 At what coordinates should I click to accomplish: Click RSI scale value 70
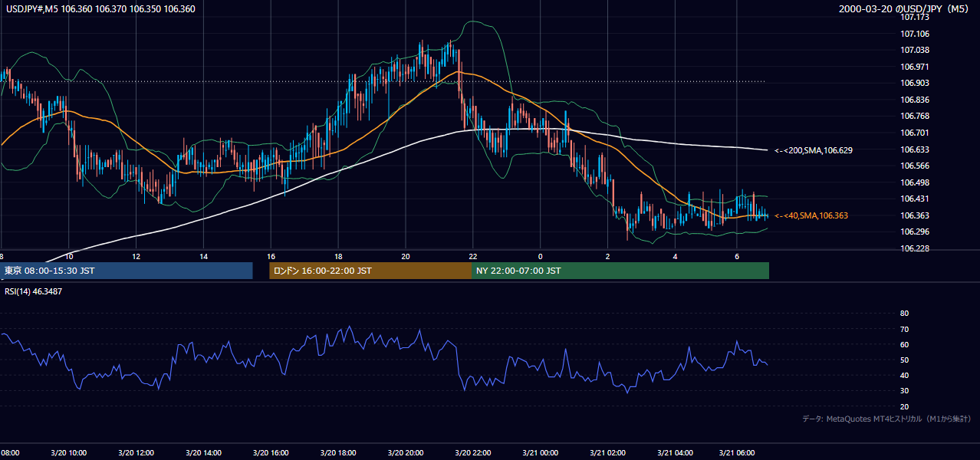904,329
